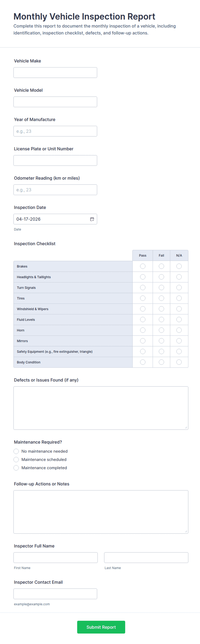Click the Inspection Date field
Screen dimensions: 200x644
55,219
